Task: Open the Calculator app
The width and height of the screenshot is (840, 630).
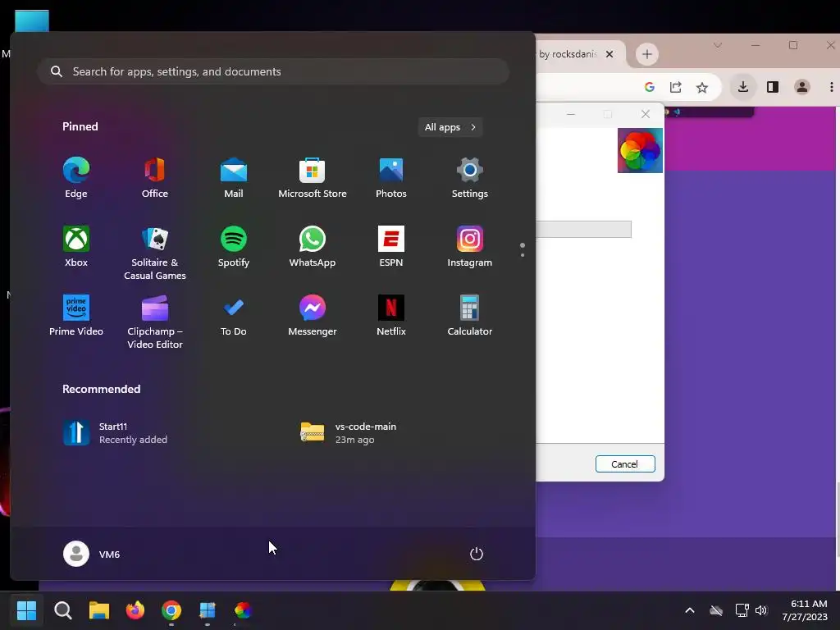Action: (x=470, y=316)
